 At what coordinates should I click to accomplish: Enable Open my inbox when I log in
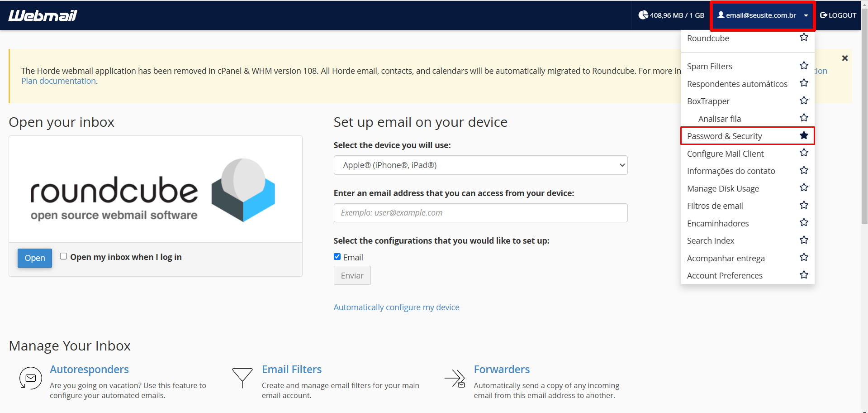tap(63, 256)
